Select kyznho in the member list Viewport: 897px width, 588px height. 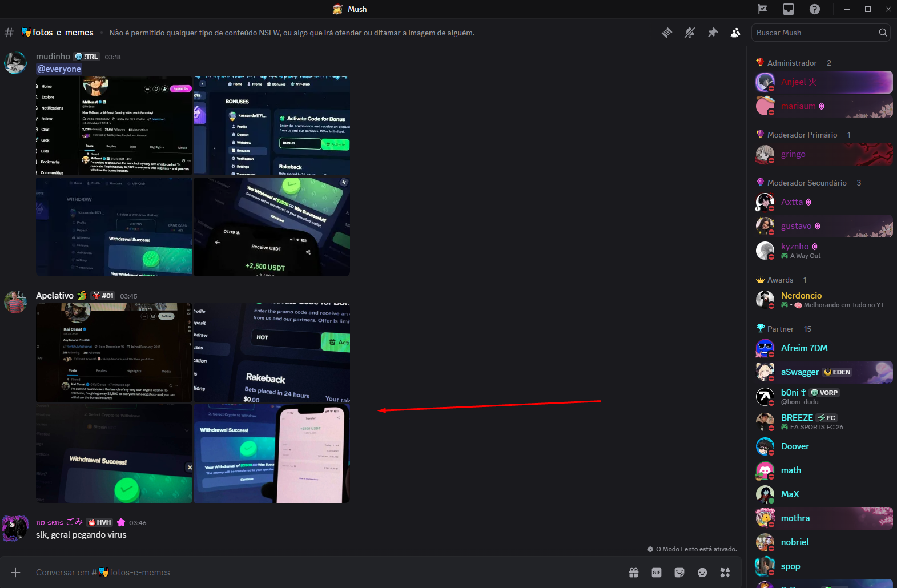824,250
